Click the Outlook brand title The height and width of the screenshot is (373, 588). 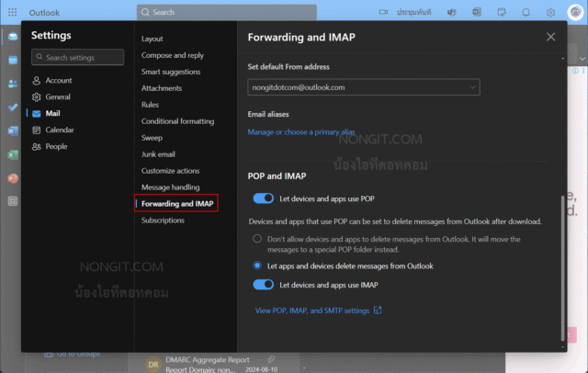click(x=44, y=13)
